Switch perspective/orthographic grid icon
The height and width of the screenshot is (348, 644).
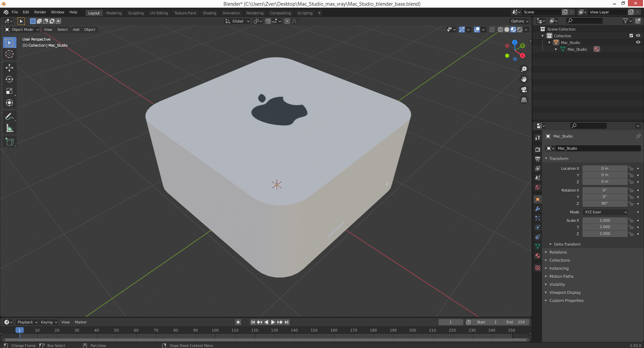point(524,100)
